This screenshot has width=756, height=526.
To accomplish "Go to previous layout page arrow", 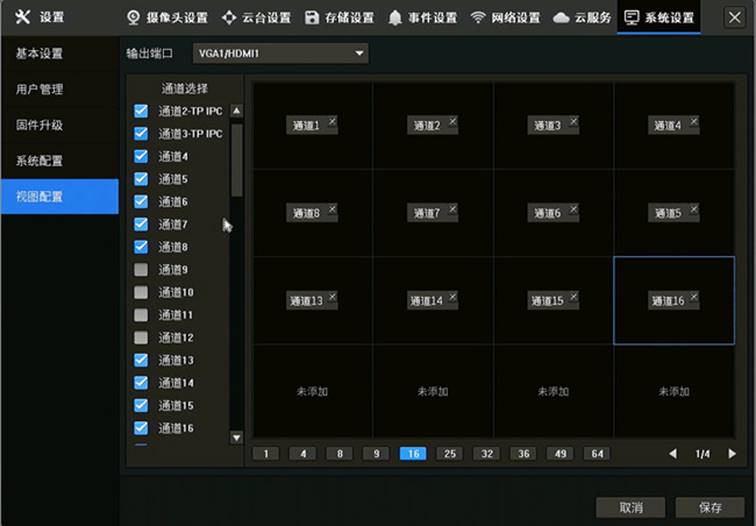I will pos(672,454).
